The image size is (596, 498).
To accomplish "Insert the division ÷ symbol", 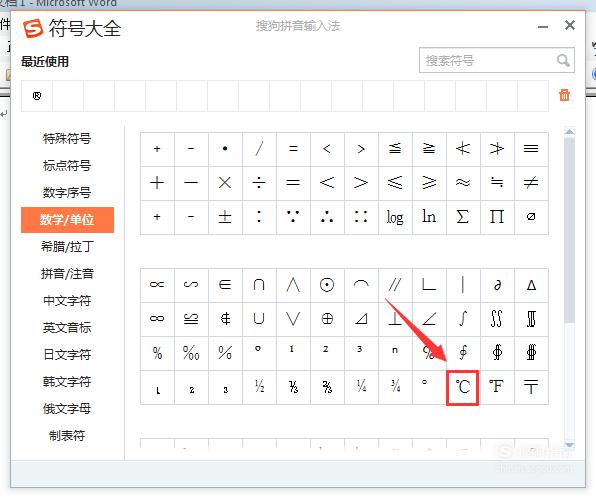I will (259, 183).
